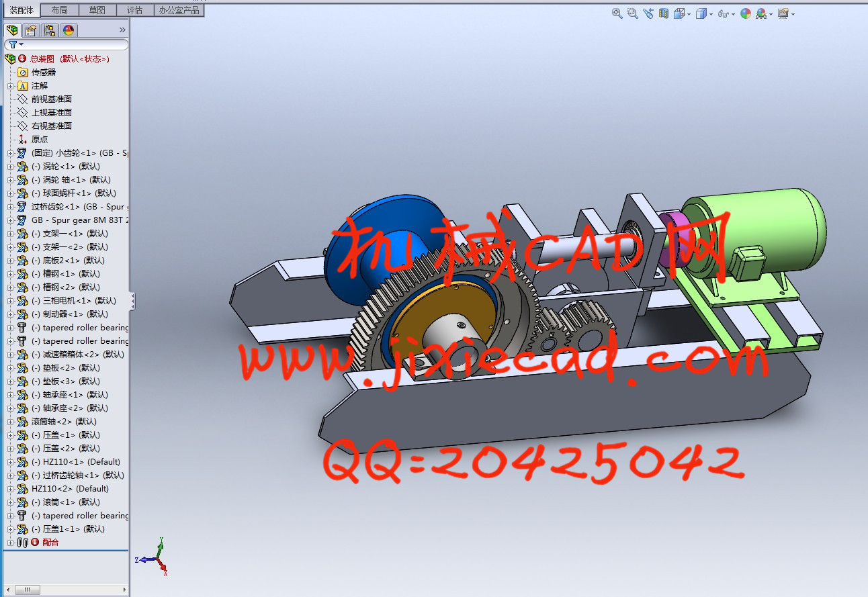Click the Edit Appearance color ball icon
The height and width of the screenshot is (597, 868).
(x=745, y=13)
